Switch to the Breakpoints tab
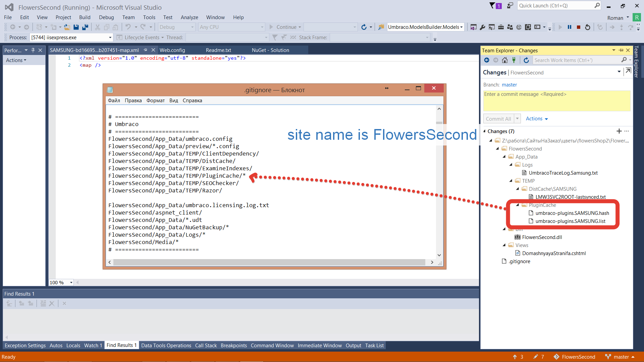The width and height of the screenshot is (644, 362). click(234, 346)
